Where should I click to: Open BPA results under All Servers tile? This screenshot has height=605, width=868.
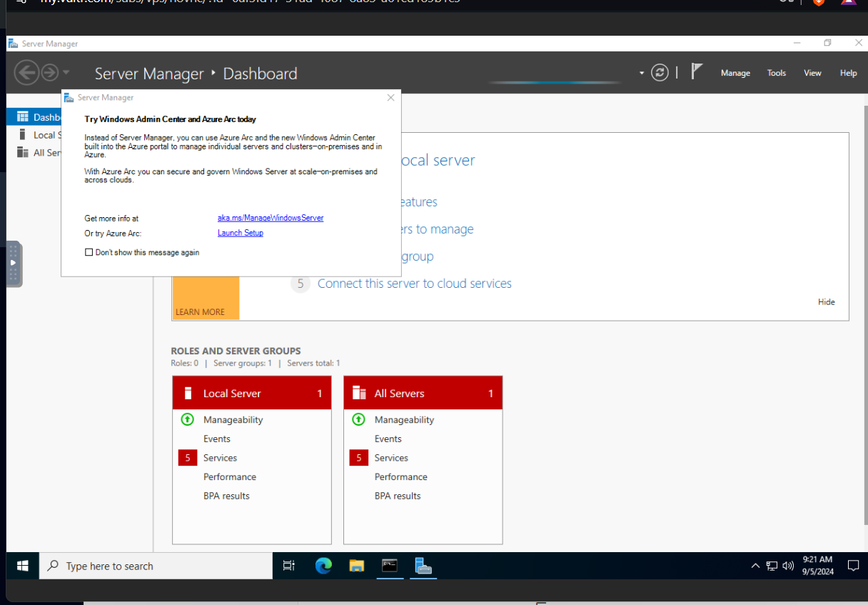coord(398,496)
